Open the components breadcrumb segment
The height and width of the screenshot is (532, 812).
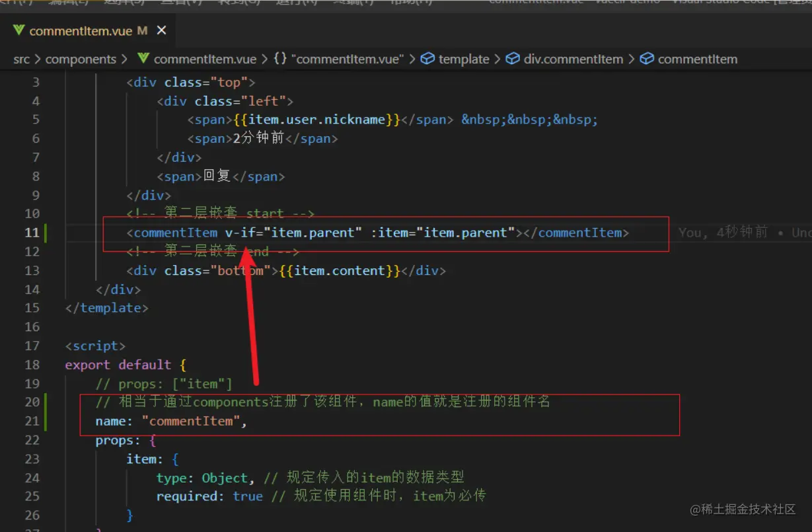(81, 59)
